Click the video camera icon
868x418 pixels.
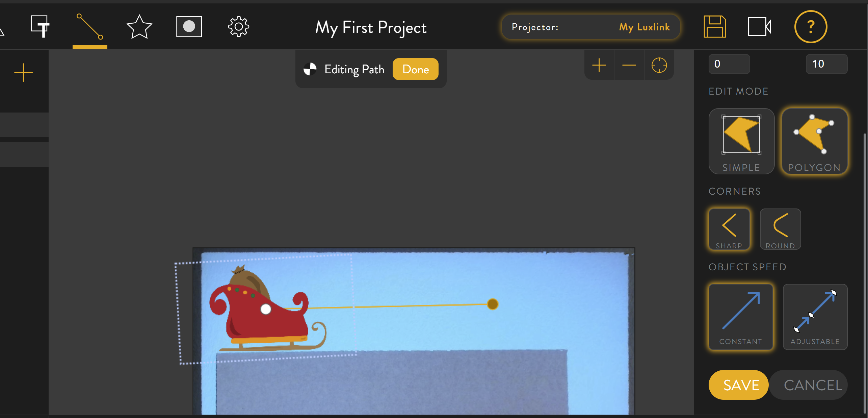point(759,27)
